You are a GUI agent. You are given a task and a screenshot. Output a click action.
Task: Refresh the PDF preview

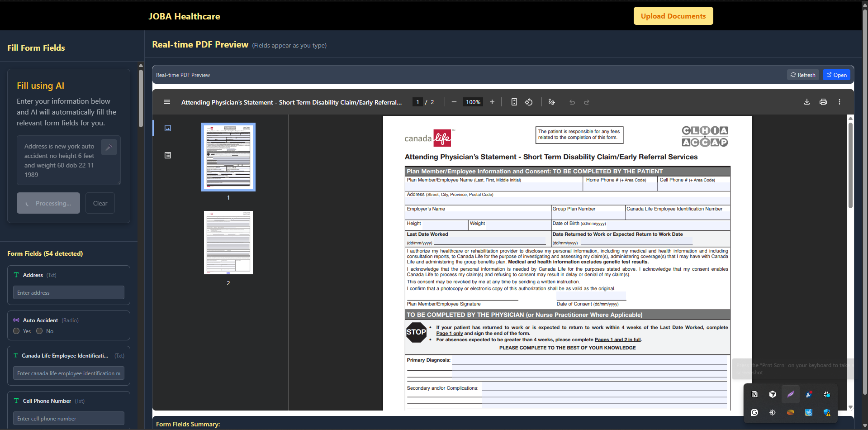(x=803, y=75)
